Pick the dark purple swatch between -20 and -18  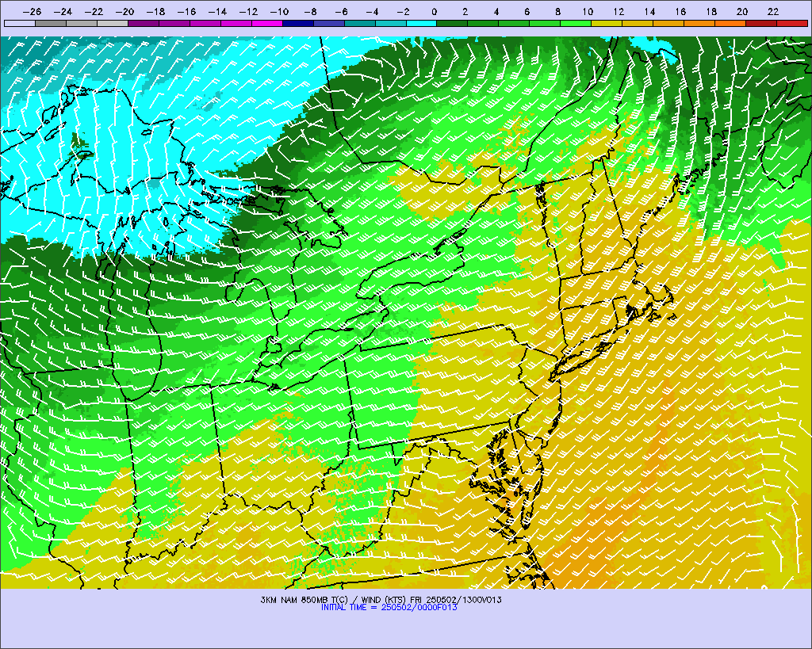tap(144, 23)
